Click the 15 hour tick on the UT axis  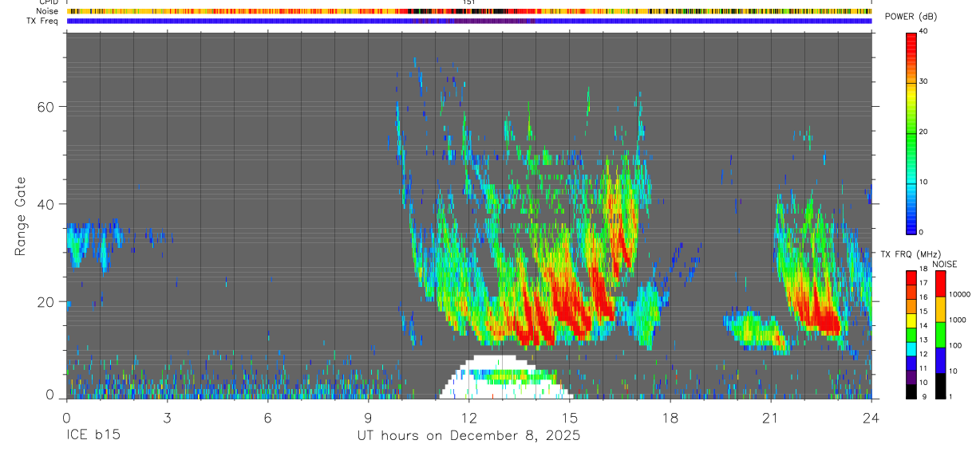tap(570, 417)
